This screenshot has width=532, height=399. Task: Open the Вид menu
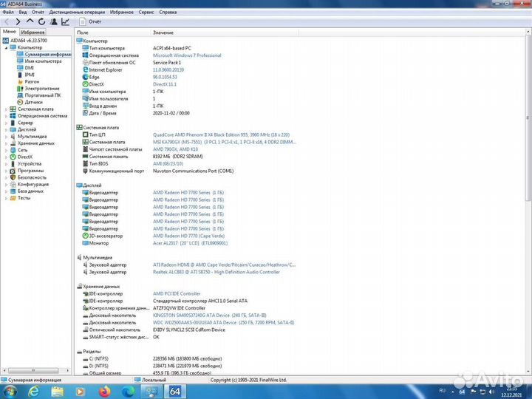point(23,13)
